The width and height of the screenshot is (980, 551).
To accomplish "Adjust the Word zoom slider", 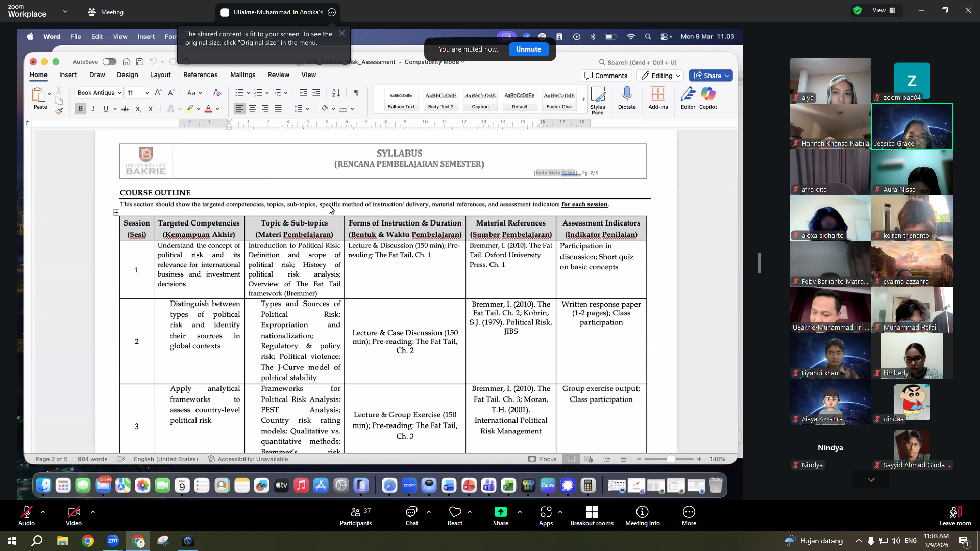I will point(670,459).
